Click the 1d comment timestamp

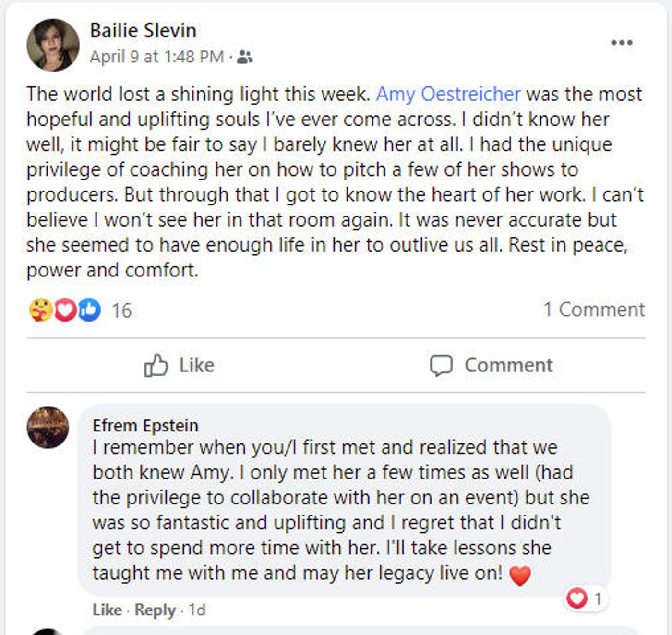[x=197, y=610]
